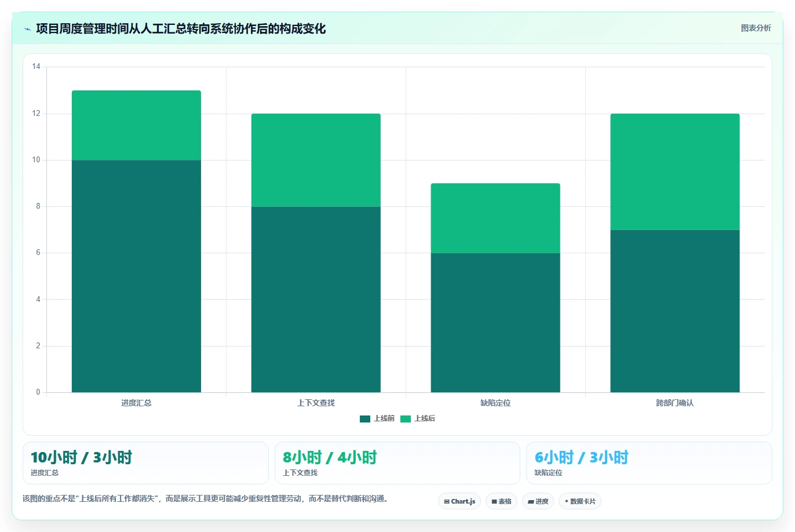795x532 pixels.
Task: Click the 缺陷定位 label on the x-axis
Action: 495,403
